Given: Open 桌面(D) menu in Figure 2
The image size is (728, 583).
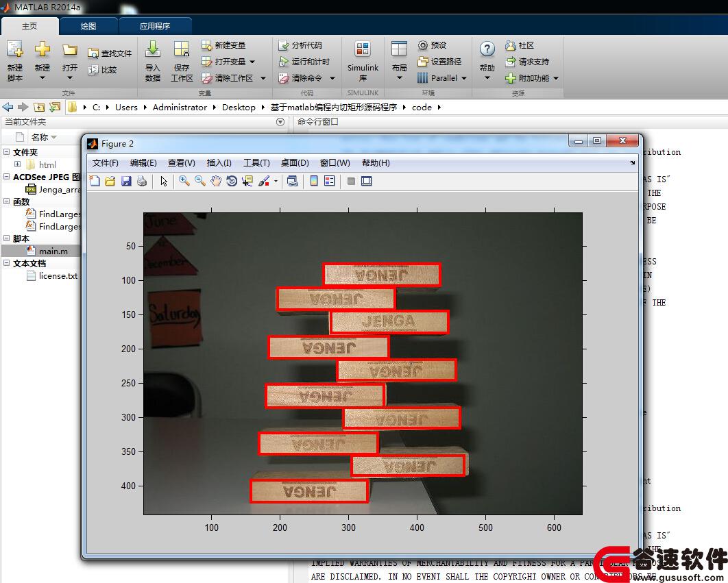Looking at the screenshot, I should pyautogui.click(x=295, y=163).
